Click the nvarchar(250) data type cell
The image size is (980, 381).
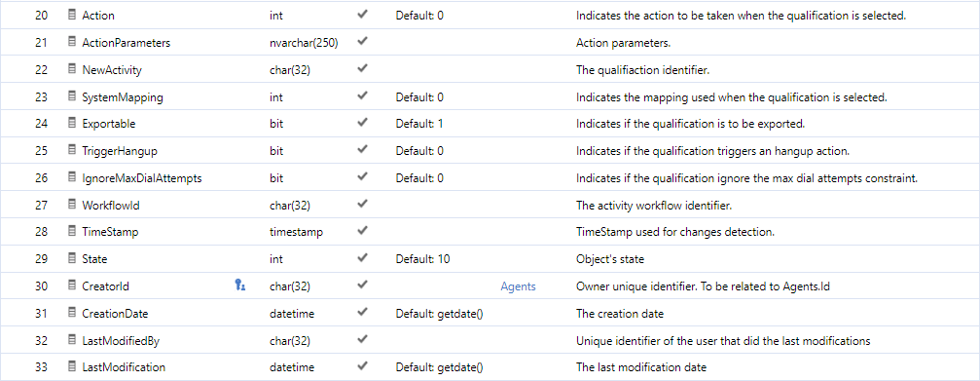pyautogui.click(x=305, y=43)
